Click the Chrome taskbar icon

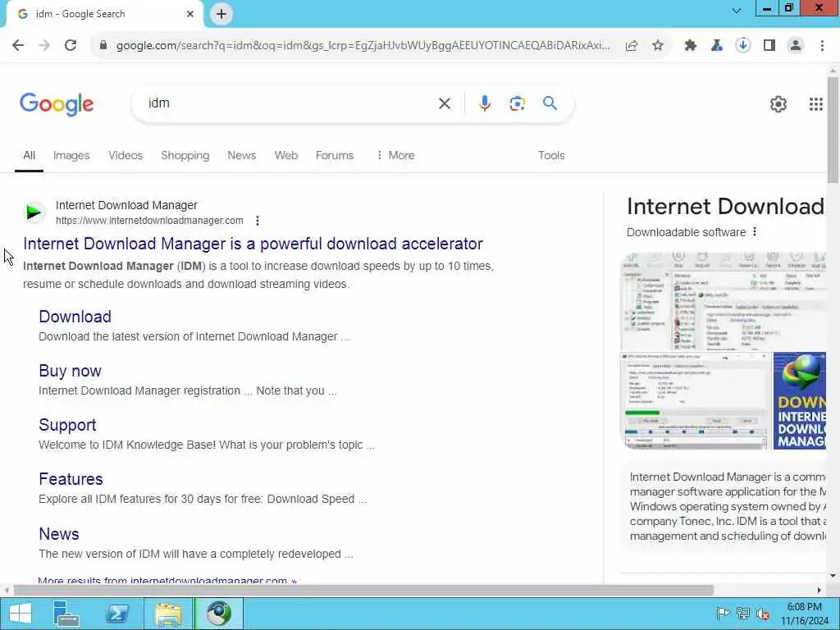pyautogui.click(x=218, y=614)
